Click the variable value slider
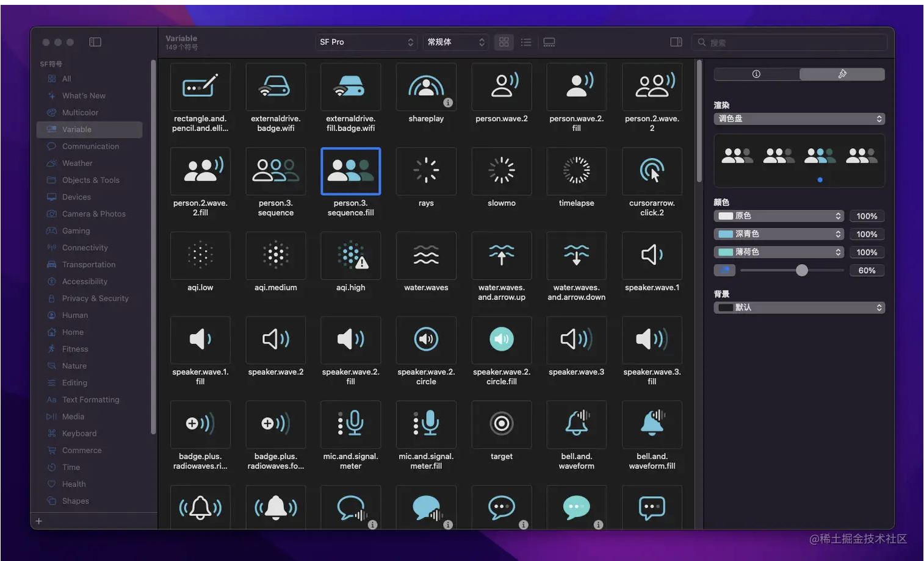The image size is (924, 561). (792, 270)
